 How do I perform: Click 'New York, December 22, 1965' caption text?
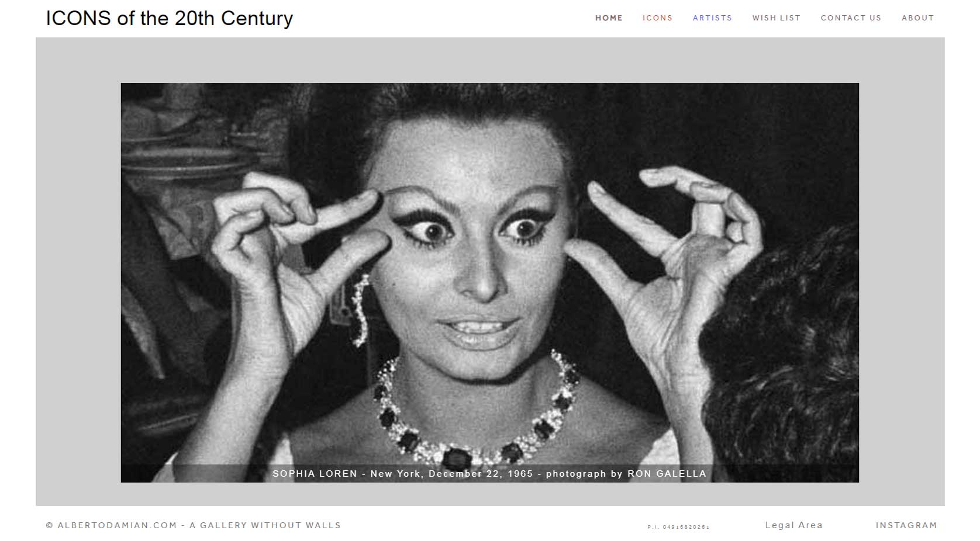451,473
